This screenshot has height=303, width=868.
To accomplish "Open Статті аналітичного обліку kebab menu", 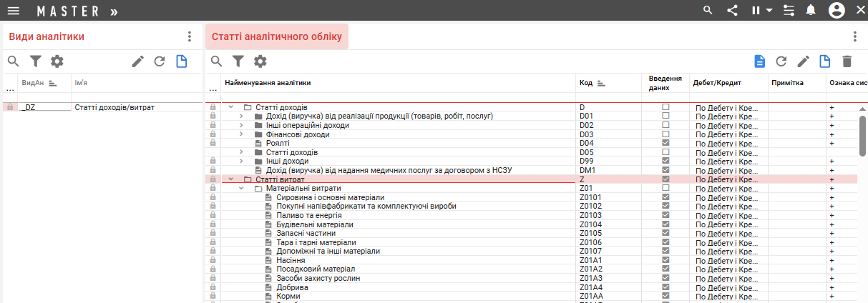I will point(854,36).
